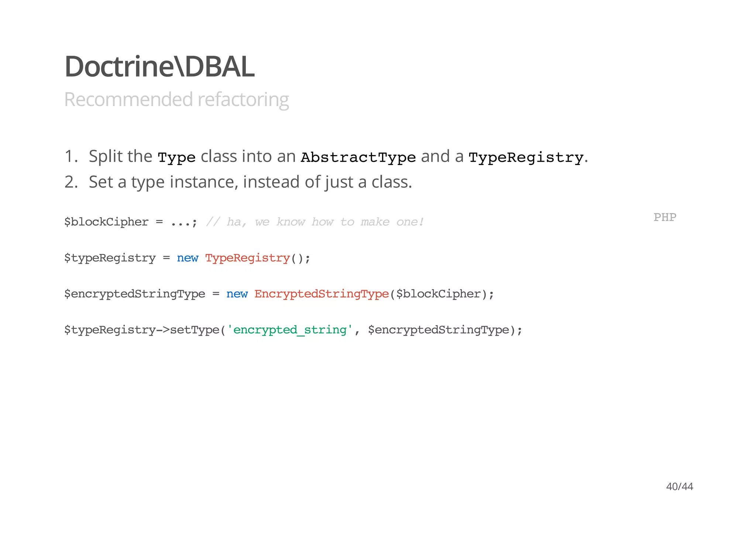
Task: Click the first list item starting 'Split the Type'
Action: (326, 157)
